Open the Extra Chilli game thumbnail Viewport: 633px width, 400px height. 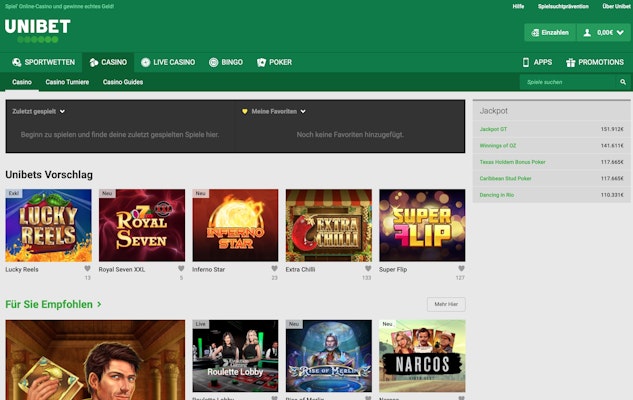(329, 225)
